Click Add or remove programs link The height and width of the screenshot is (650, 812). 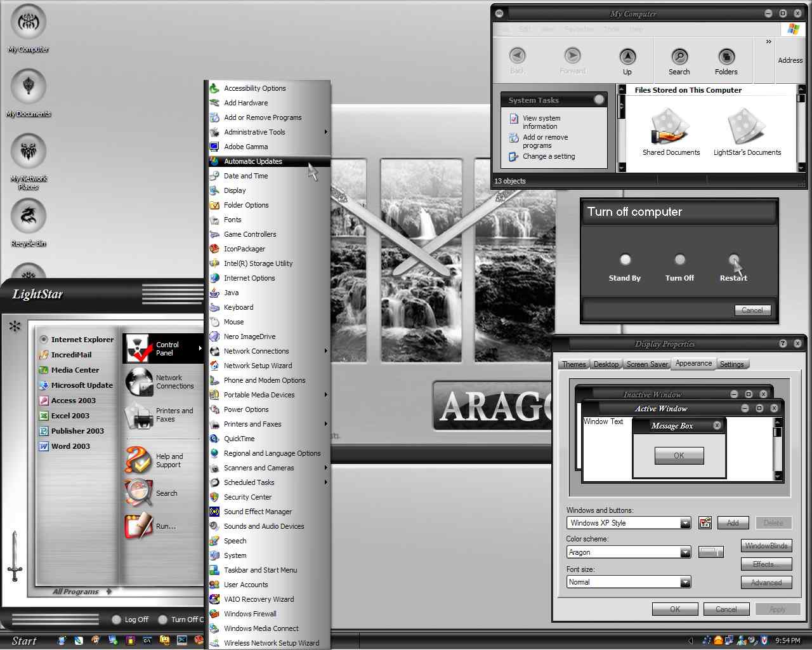tap(546, 142)
